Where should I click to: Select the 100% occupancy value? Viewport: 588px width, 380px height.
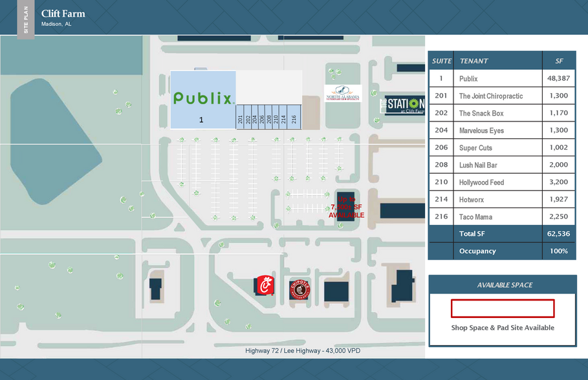click(558, 251)
